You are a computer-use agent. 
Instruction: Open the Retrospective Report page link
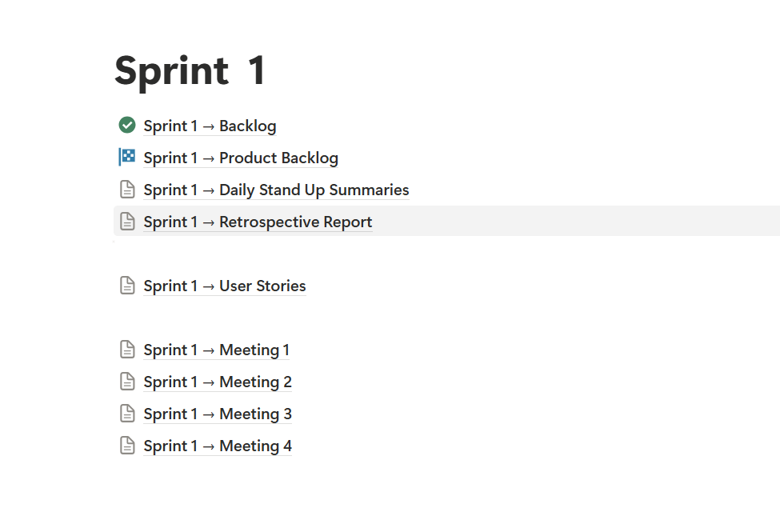pos(258,222)
